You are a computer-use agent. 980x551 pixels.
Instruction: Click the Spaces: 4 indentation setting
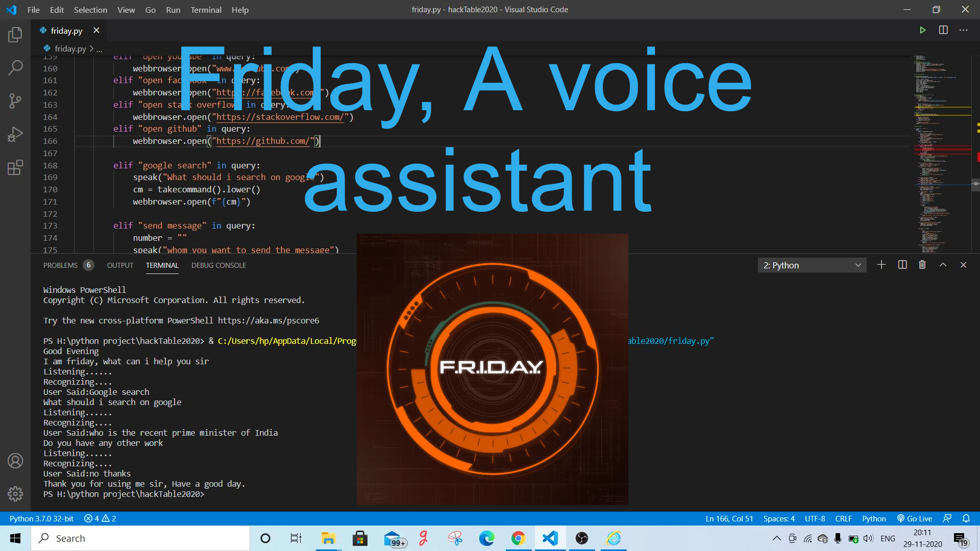778,518
